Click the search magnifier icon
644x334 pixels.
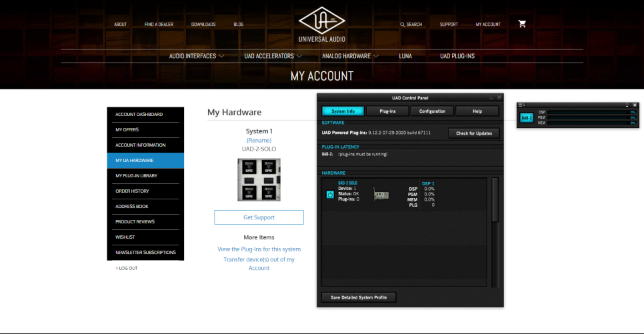(x=403, y=25)
